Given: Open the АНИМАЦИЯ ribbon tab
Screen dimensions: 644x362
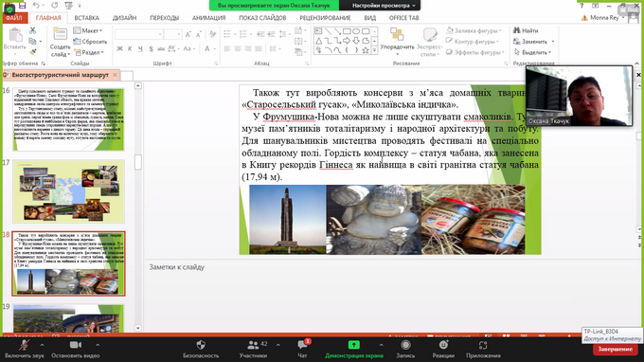Looking at the screenshot, I should coord(208,18).
